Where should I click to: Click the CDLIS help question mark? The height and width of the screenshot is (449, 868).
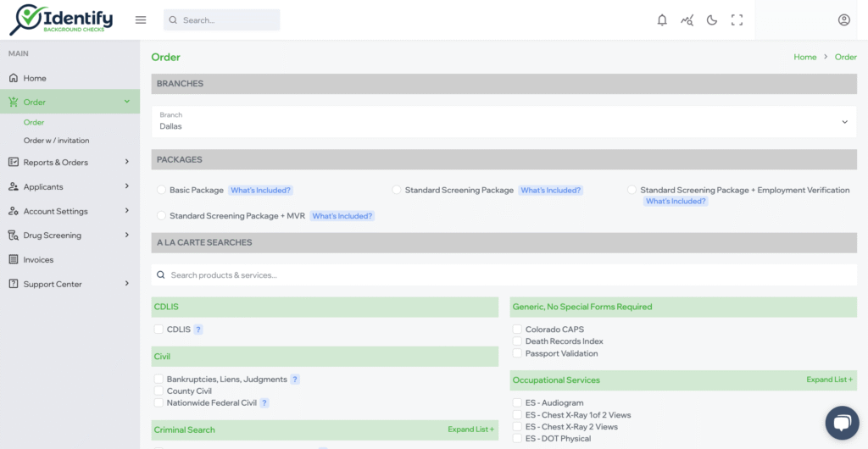pyautogui.click(x=198, y=330)
